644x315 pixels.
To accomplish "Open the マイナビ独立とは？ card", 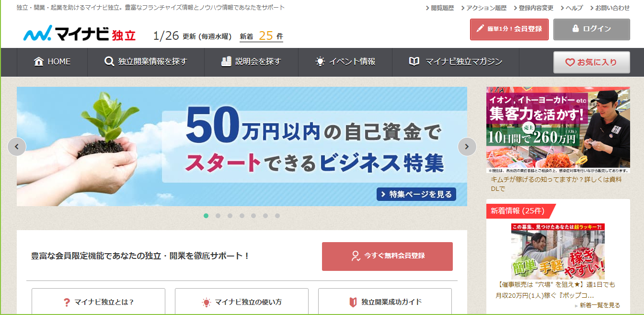I will click(98, 302).
